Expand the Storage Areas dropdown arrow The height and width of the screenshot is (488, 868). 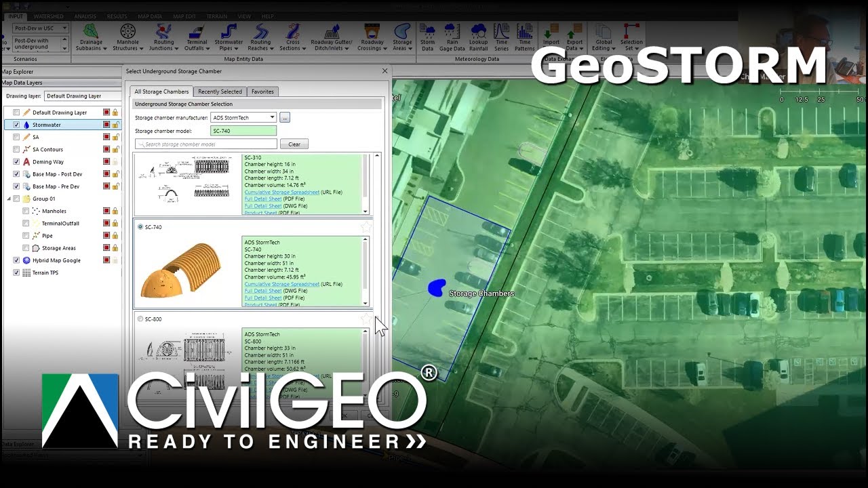click(411, 49)
